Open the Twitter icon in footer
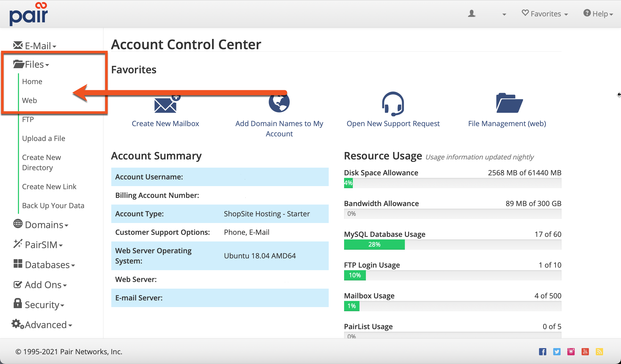 pos(557,352)
